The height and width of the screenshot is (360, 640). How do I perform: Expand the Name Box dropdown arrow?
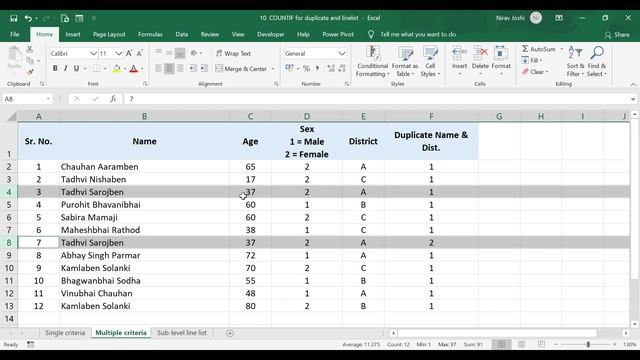[x=48, y=99]
